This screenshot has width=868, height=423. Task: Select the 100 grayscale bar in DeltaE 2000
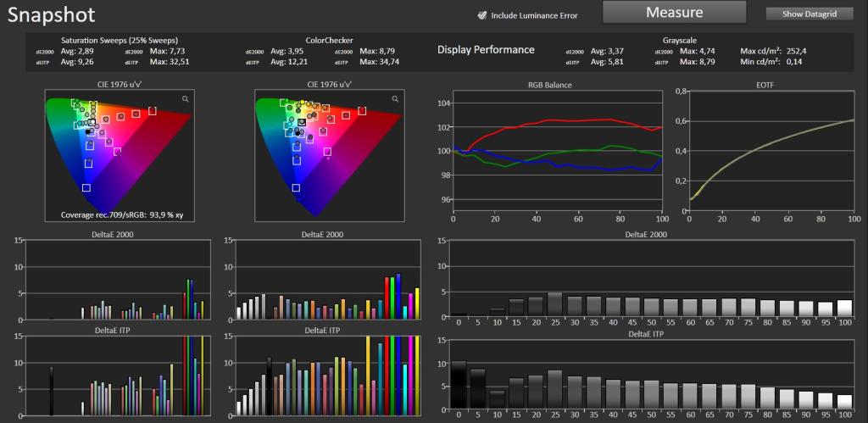(x=844, y=308)
